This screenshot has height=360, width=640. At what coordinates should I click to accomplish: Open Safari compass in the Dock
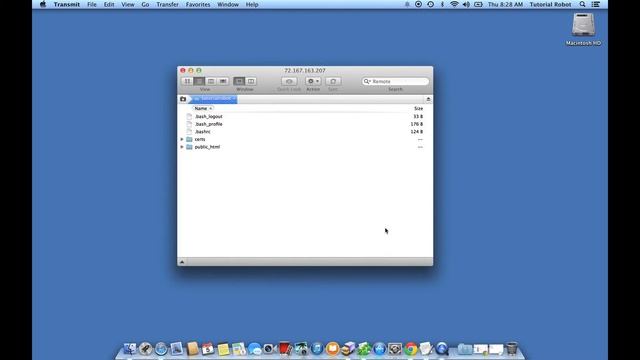[161, 349]
